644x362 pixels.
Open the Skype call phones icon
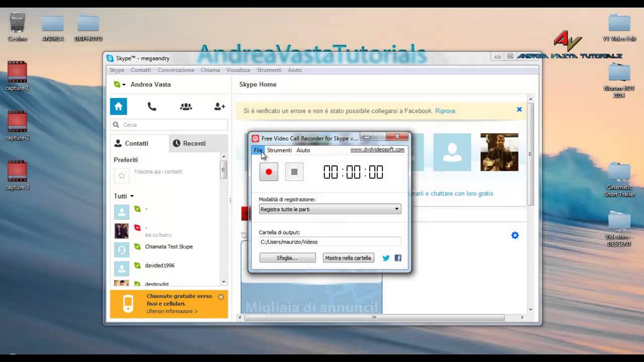pyautogui.click(x=151, y=107)
